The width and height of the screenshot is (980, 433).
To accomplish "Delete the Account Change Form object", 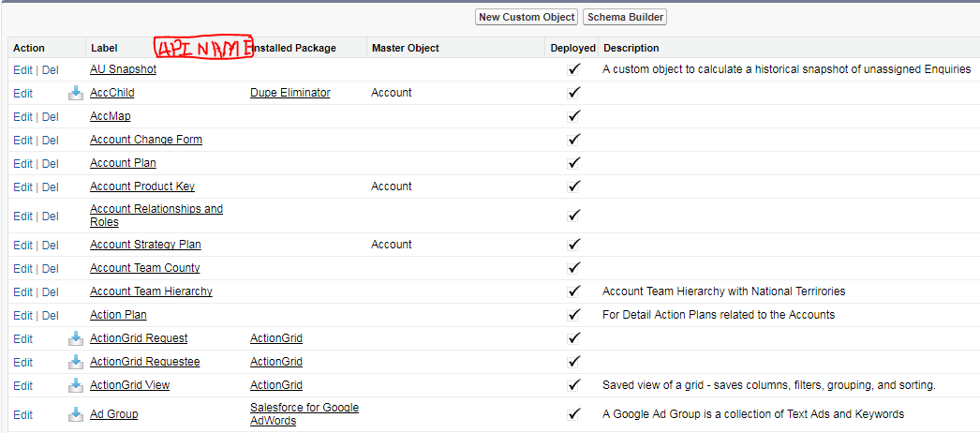I will pyautogui.click(x=50, y=140).
